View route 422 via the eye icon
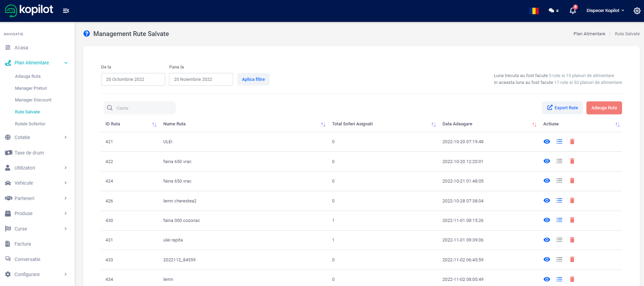 click(547, 161)
